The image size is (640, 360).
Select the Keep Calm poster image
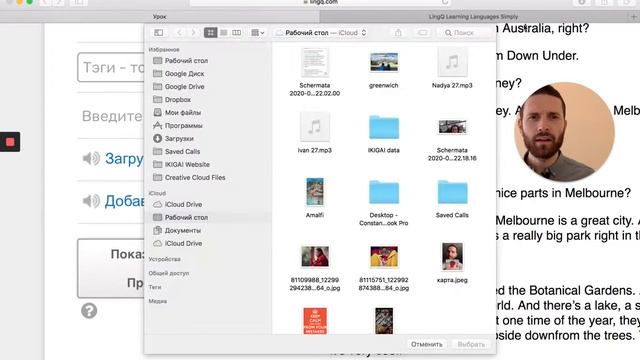pyautogui.click(x=315, y=321)
